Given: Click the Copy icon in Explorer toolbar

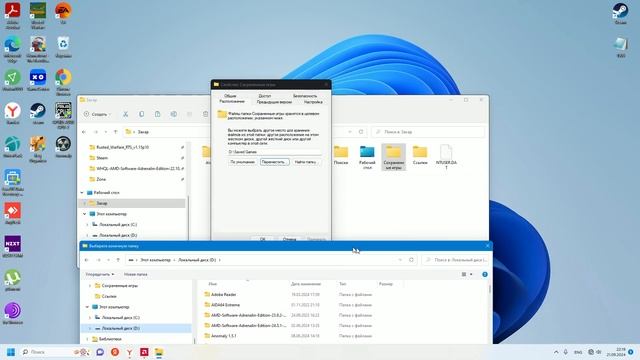Looking at the screenshot, I should coord(141,114).
